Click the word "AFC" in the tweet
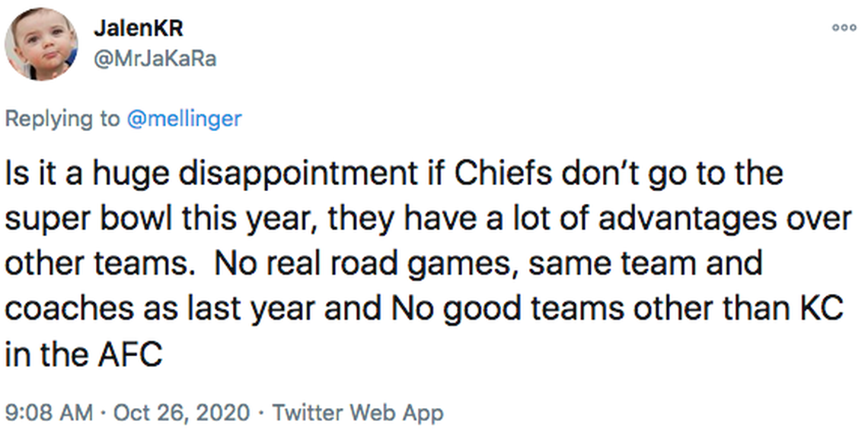Viewport: 868px width, 440px height. (x=129, y=353)
